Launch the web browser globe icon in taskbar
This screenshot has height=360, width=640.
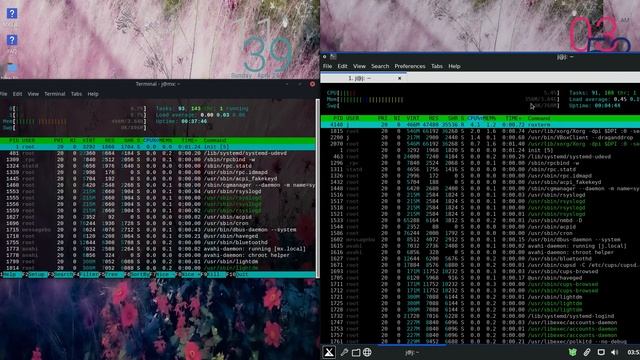367,352
